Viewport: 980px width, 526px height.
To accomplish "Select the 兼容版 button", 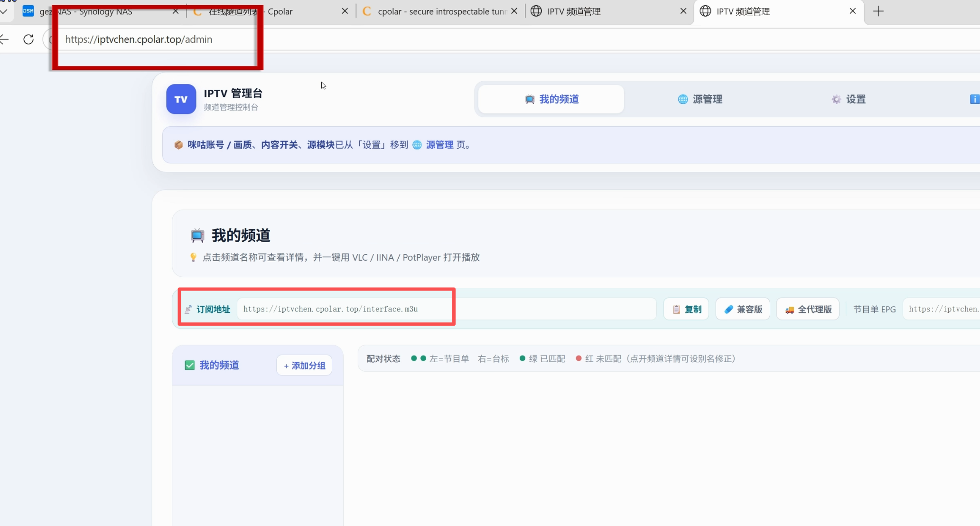I will point(743,309).
